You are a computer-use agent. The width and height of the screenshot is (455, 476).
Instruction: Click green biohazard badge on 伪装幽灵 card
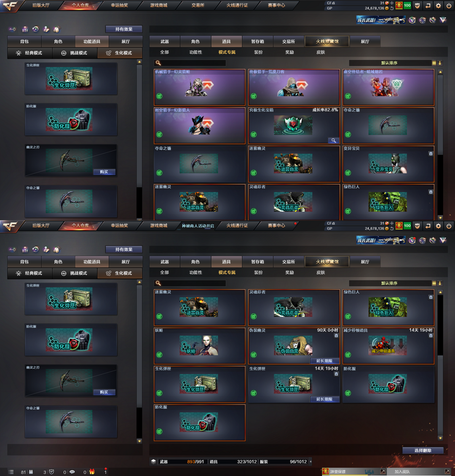(x=254, y=355)
